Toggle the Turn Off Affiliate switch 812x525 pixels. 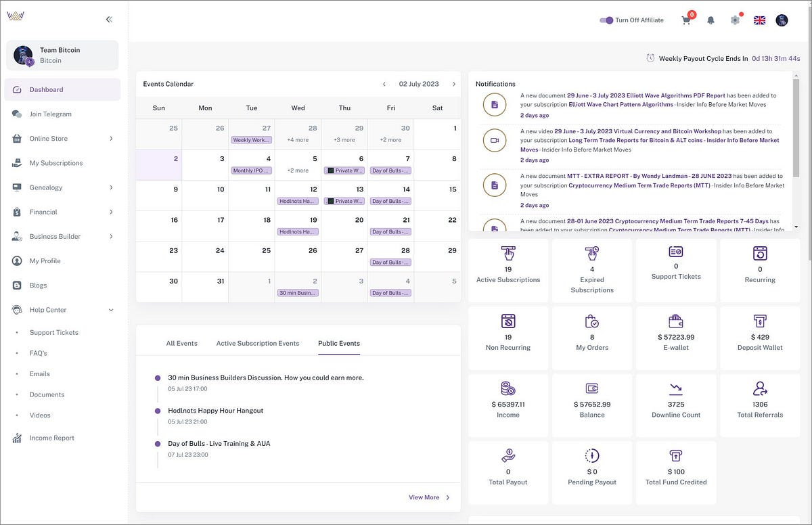click(x=606, y=20)
